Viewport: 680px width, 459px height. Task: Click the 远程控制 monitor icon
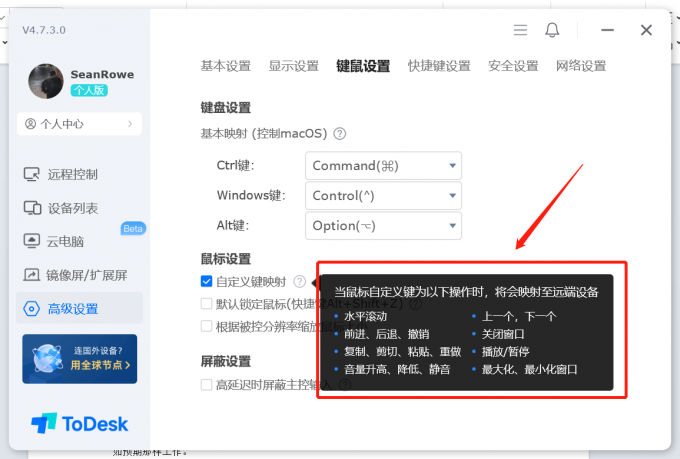(32, 174)
